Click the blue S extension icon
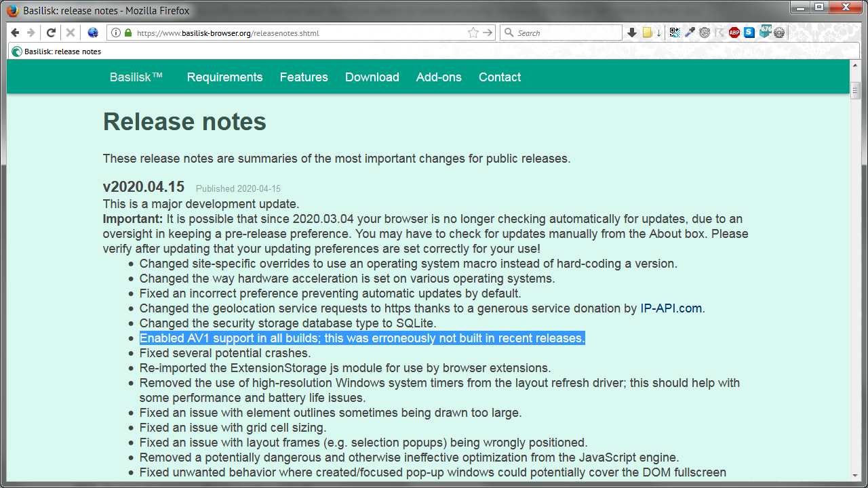Image resolution: width=868 pixels, height=488 pixels. coord(749,33)
